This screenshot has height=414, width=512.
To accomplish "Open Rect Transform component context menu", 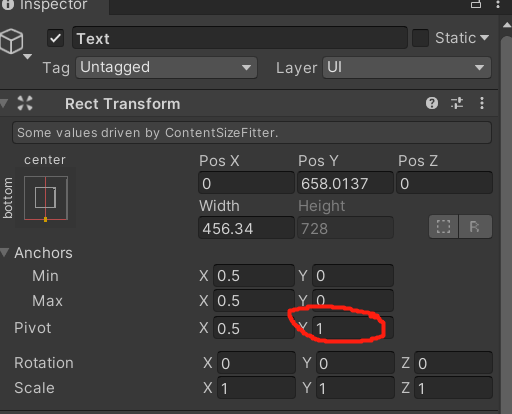I will coord(482,103).
